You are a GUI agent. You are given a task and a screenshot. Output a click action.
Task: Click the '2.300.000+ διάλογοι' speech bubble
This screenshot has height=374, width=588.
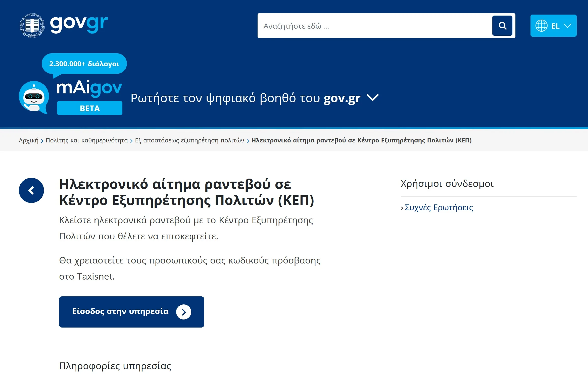point(84,64)
